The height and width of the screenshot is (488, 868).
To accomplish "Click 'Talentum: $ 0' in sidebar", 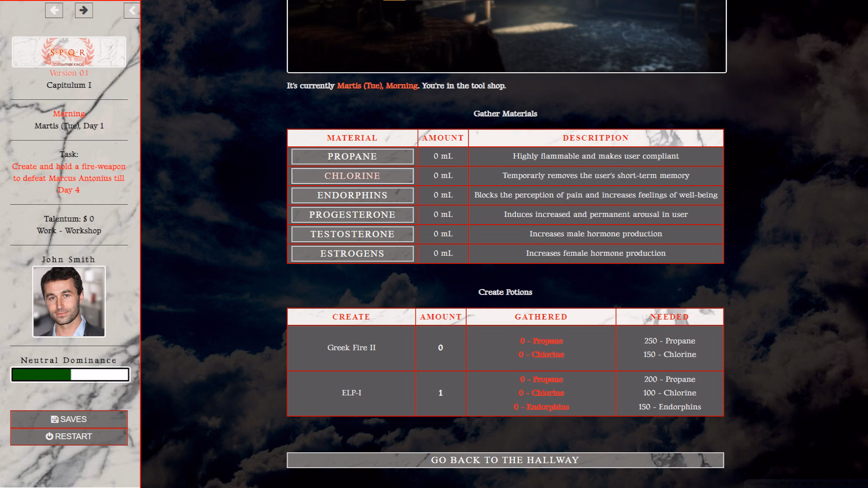I will pyautogui.click(x=69, y=219).
